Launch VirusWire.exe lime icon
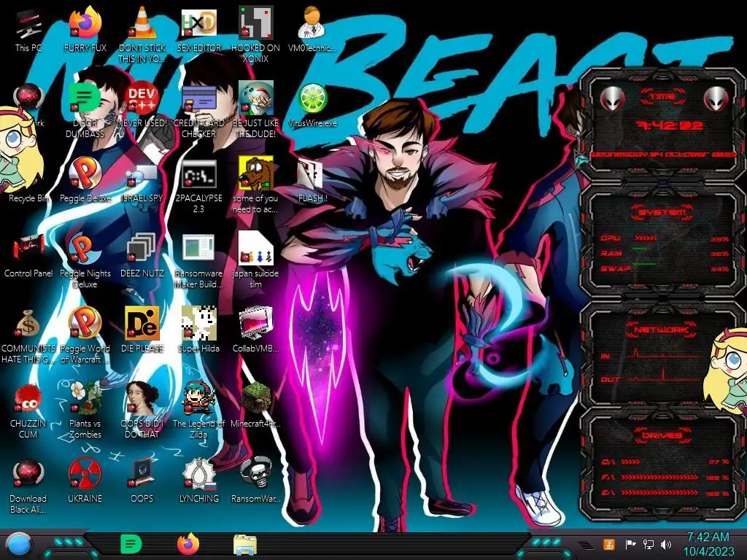Viewport: 747px width, 560px height. 312,105
